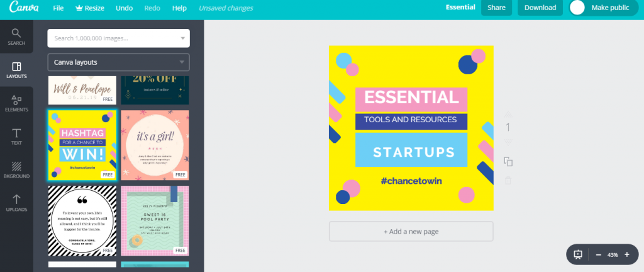The height and width of the screenshot is (272, 644).
Task: Select the Text tool in sidebar
Action: coord(16,137)
